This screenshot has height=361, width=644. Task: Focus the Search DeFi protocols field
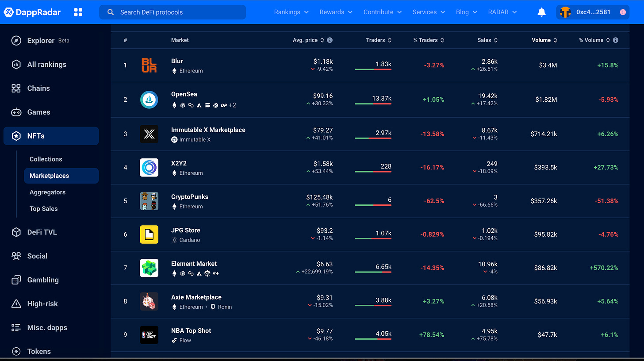click(172, 12)
